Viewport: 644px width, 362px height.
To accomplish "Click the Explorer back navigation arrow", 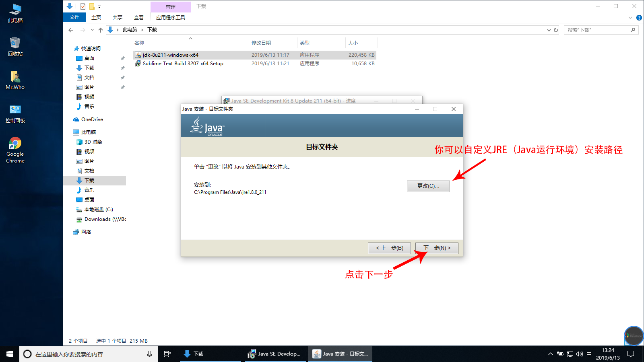I will 71,30.
